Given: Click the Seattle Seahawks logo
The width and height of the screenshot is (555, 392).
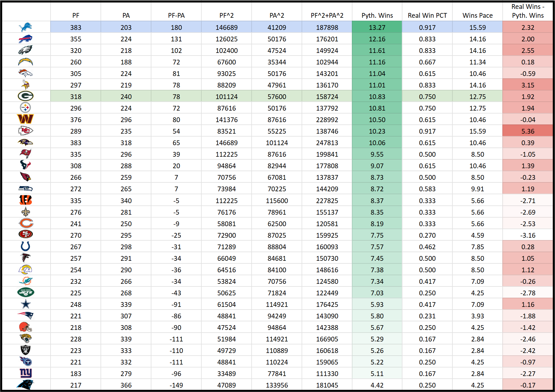Looking at the screenshot, I should coord(25,189).
